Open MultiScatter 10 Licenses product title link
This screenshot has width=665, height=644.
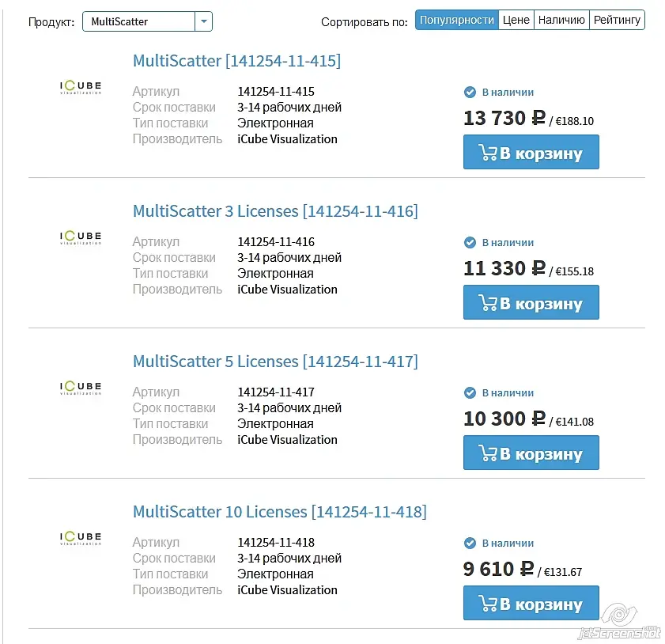point(279,512)
